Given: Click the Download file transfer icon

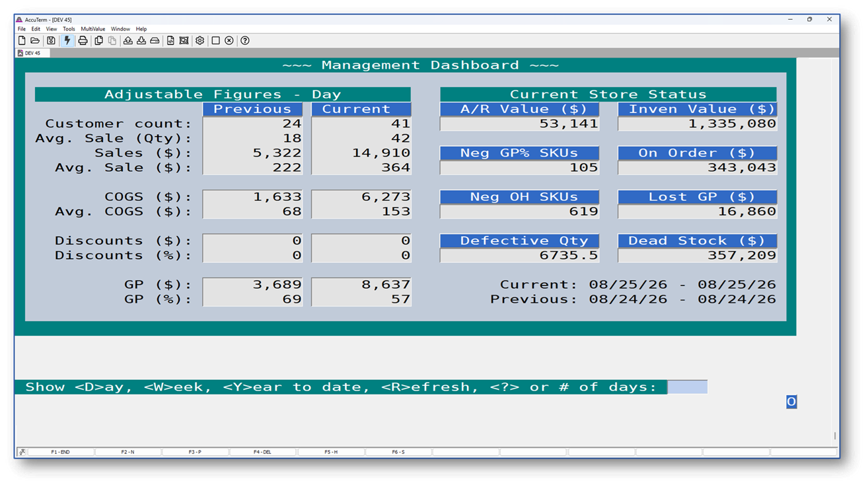Looking at the screenshot, I should click(141, 41).
